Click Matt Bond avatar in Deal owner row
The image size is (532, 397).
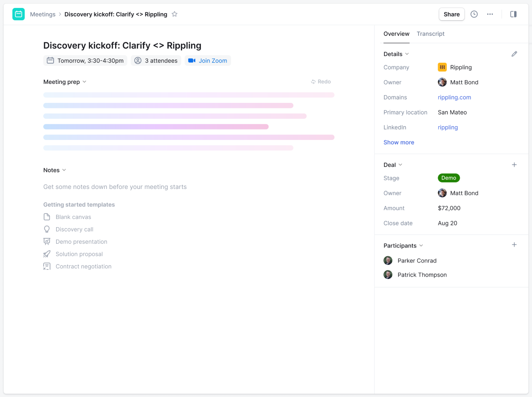pos(442,193)
